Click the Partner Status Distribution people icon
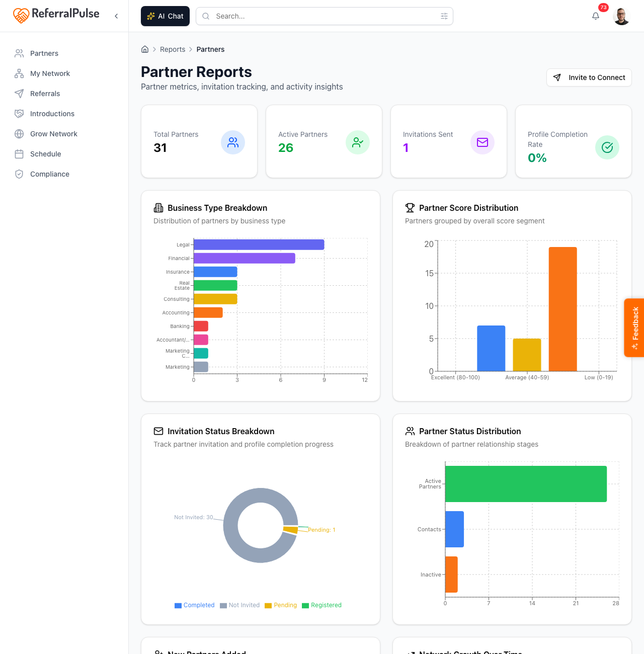The image size is (644, 654). (x=410, y=431)
